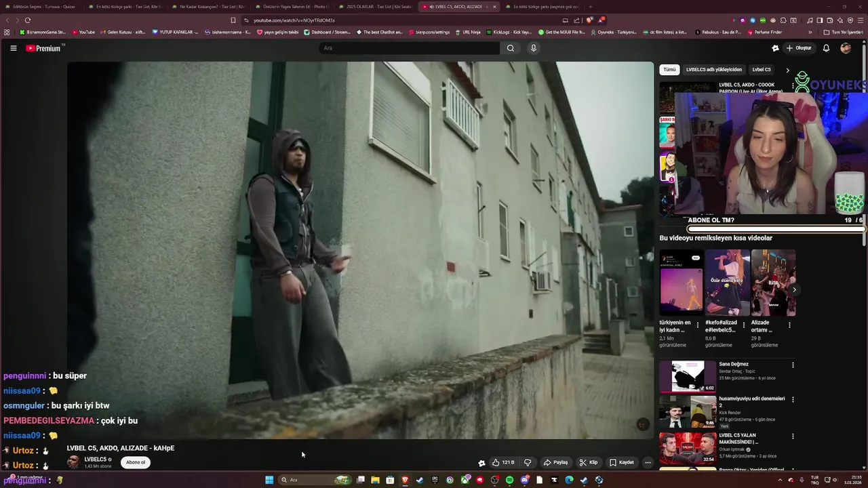
Task: Create a clip with Klip button
Action: pyautogui.click(x=589, y=462)
